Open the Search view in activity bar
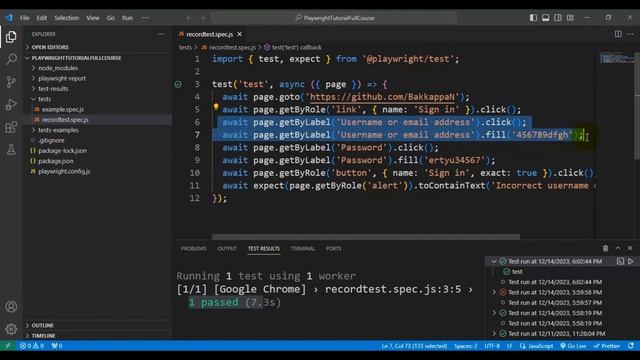Image resolution: width=640 pixels, height=360 pixels. point(11,59)
